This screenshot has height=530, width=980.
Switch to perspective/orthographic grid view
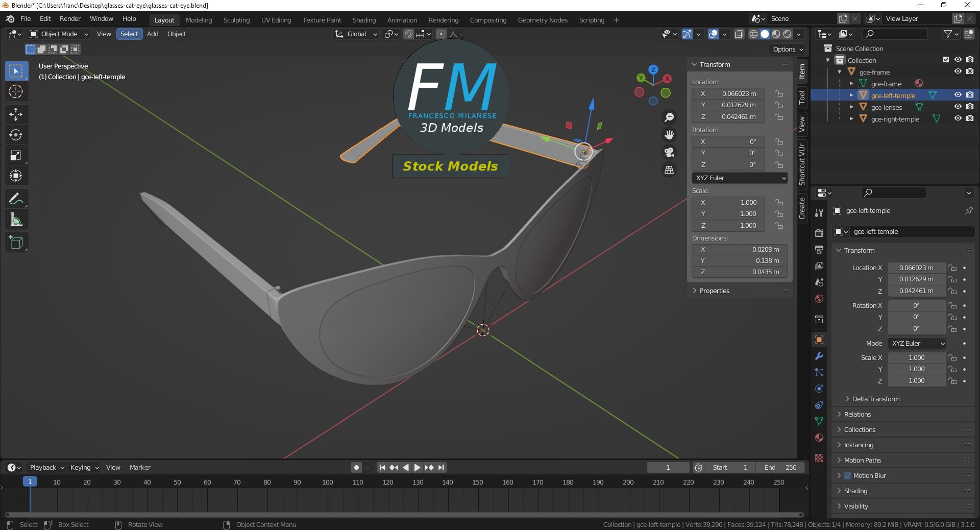(669, 170)
